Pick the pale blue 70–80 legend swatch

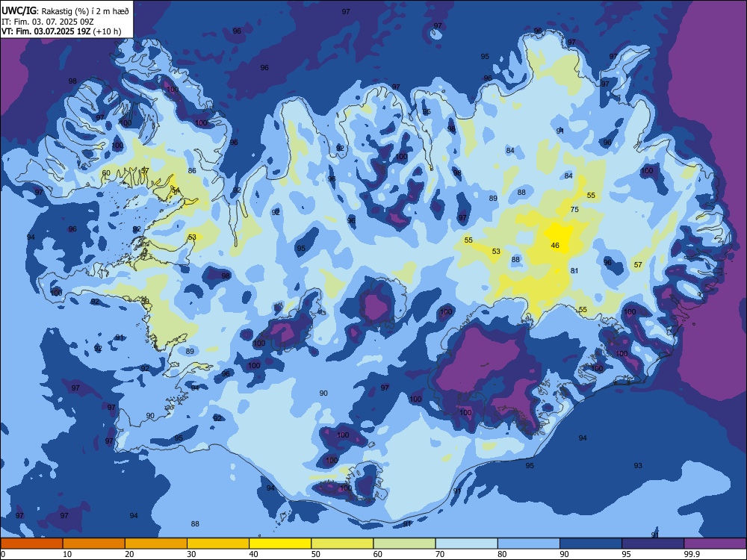466,544
